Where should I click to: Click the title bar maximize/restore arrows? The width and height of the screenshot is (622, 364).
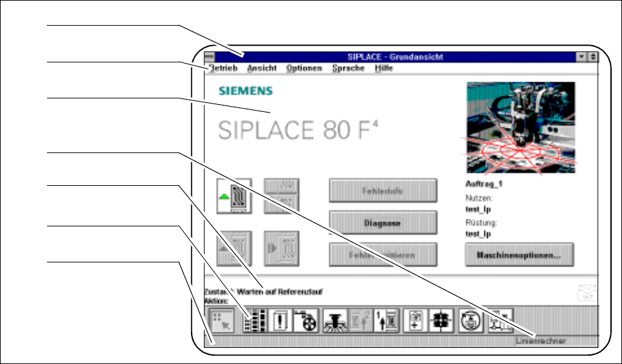click(x=592, y=57)
